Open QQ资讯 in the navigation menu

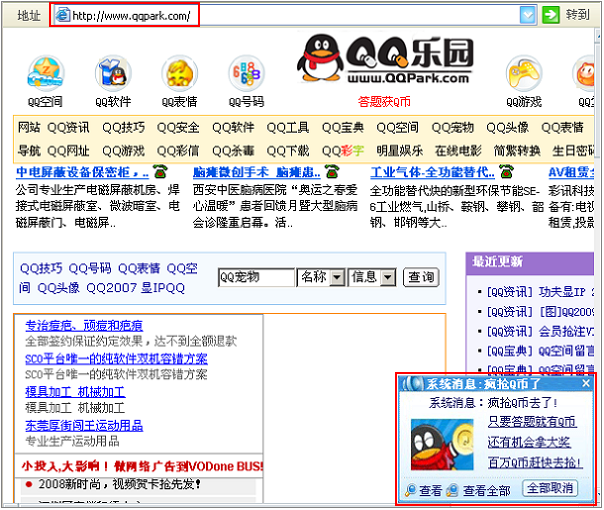pyautogui.click(x=69, y=128)
